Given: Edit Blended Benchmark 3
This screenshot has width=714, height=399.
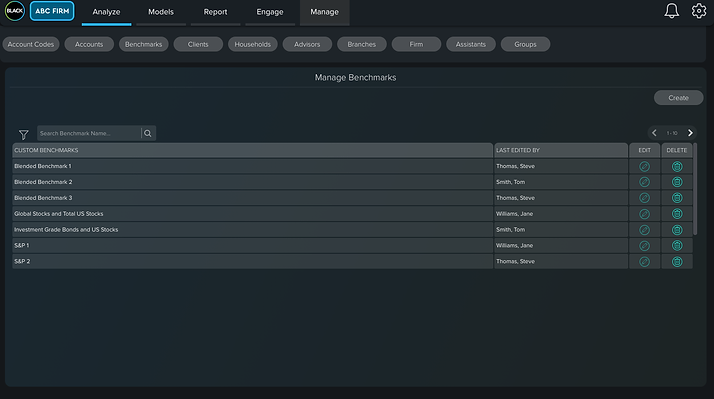Looking at the screenshot, I should point(644,198).
